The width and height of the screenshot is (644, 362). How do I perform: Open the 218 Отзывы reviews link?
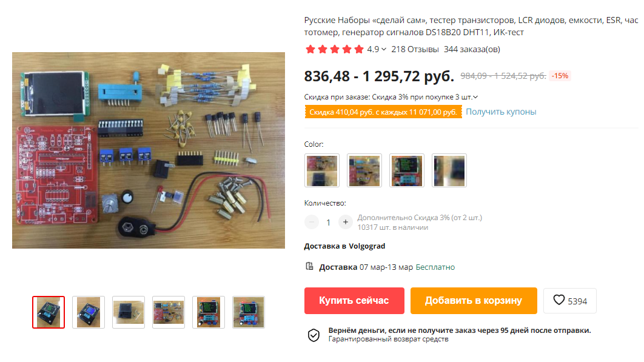click(x=415, y=49)
